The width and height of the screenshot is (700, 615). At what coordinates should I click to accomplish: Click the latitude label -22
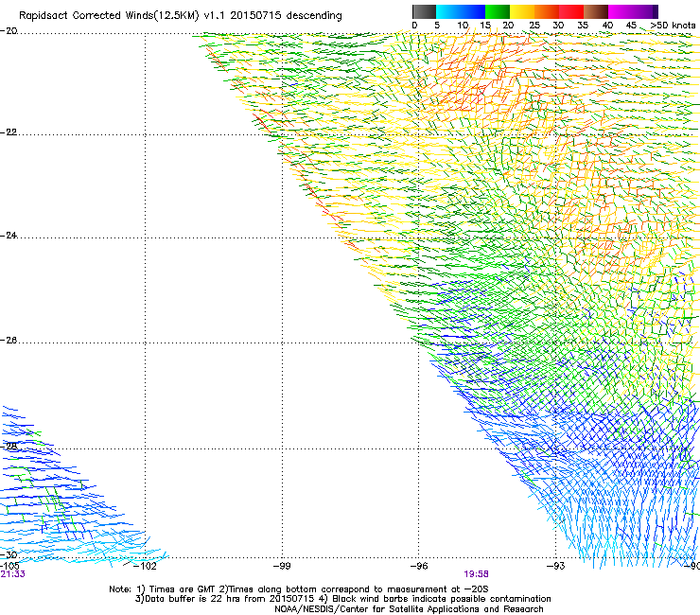tap(9, 132)
